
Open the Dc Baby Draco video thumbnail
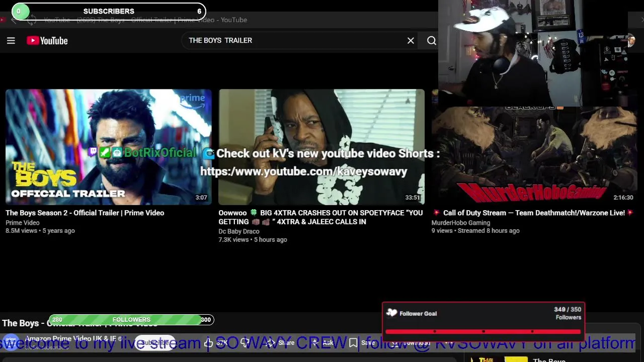(321, 147)
